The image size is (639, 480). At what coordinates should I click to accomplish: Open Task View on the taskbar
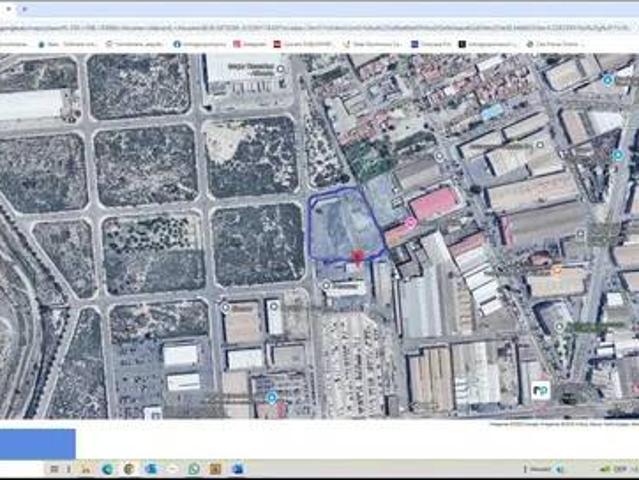click(x=54, y=469)
